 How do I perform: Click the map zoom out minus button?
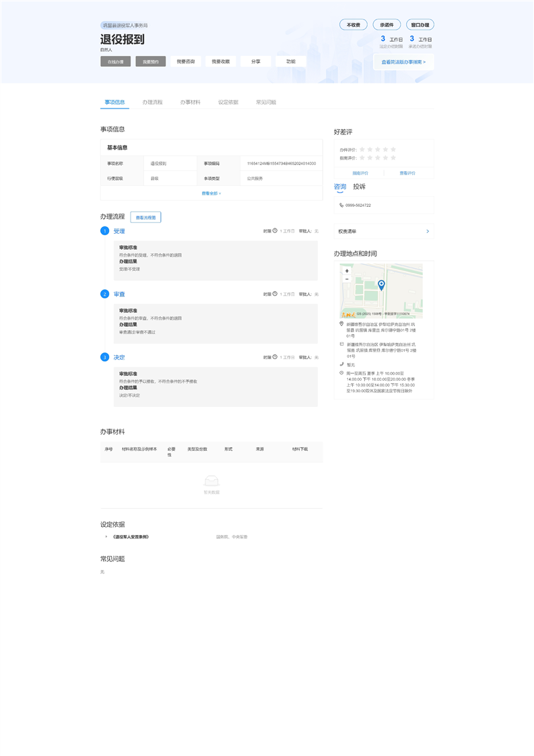[x=347, y=279]
